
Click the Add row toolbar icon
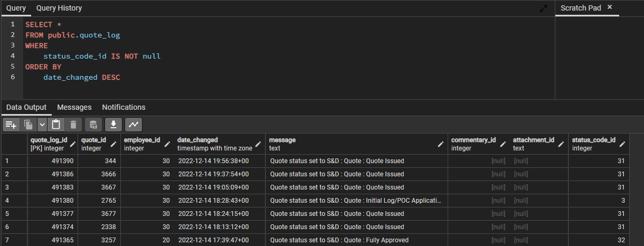tap(11, 125)
